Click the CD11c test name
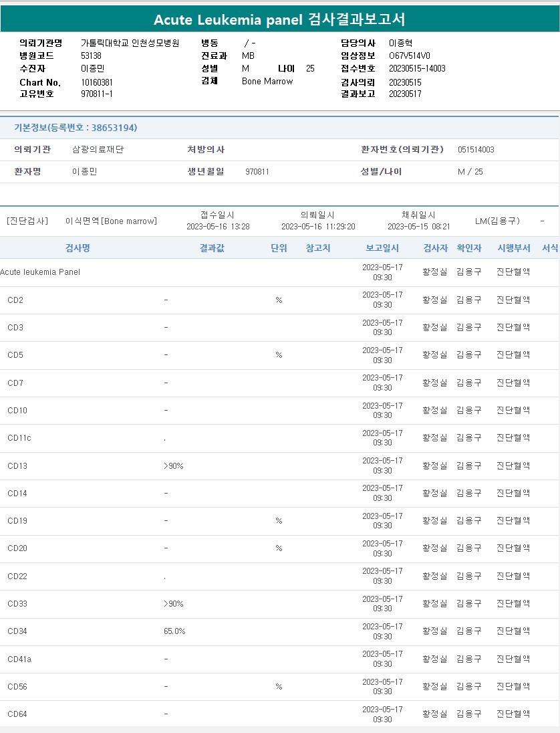This screenshot has height=733, width=560. [19, 438]
